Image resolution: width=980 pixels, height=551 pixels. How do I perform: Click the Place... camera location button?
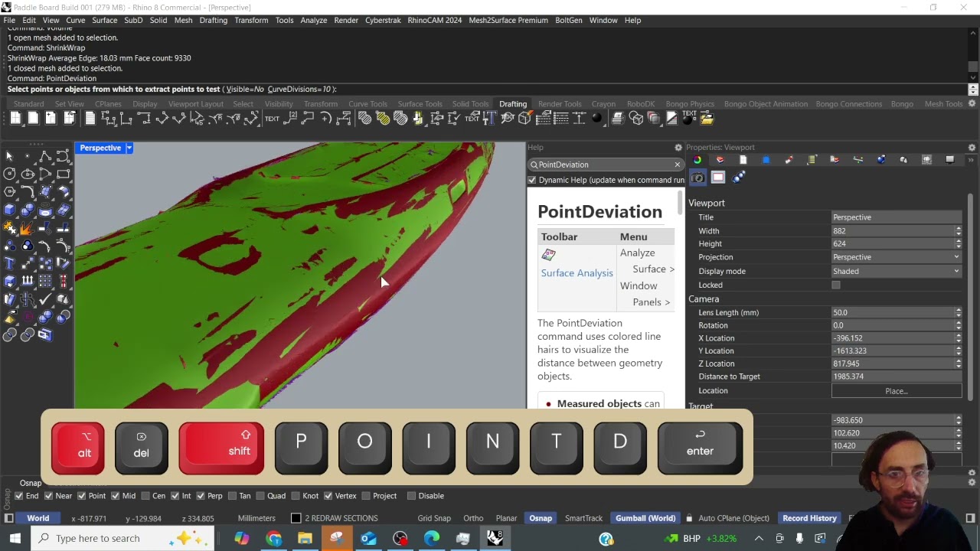click(x=897, y=391)
